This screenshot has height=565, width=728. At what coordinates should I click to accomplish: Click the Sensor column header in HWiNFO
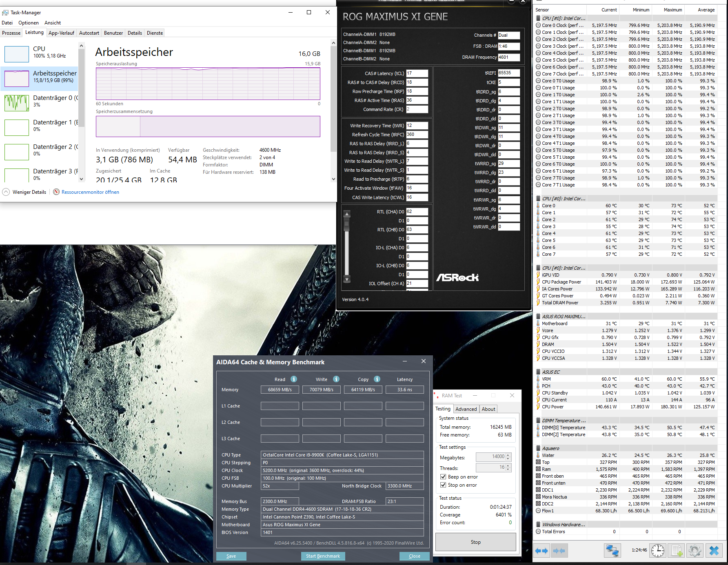pyautogui.click(x=560, y=10)
